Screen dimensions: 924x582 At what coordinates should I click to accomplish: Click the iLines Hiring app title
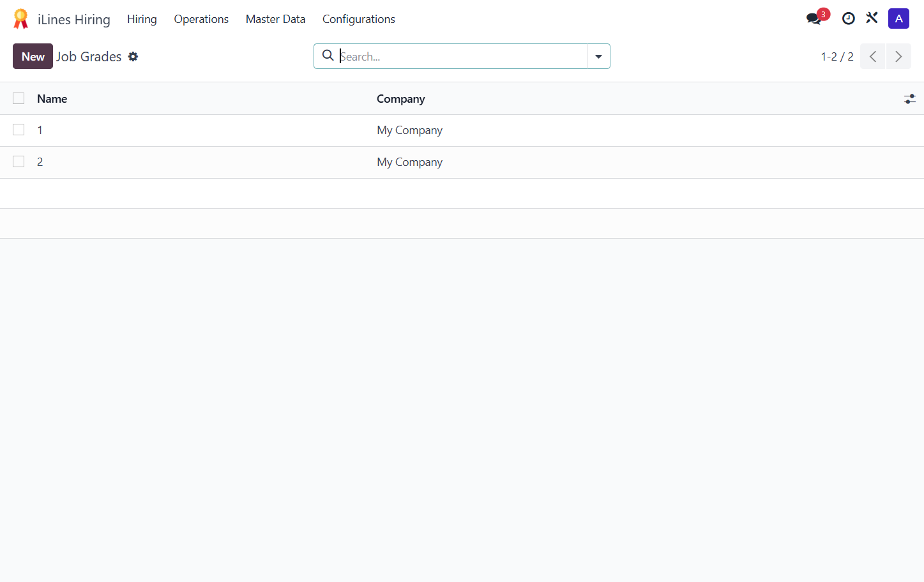74,19
